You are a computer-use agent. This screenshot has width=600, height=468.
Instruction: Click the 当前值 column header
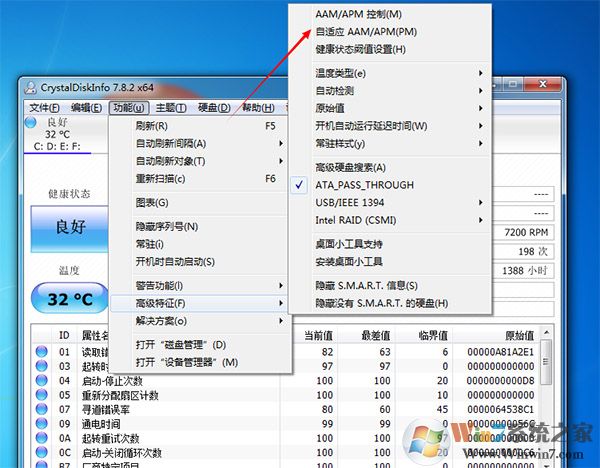[x=310, y=336]
